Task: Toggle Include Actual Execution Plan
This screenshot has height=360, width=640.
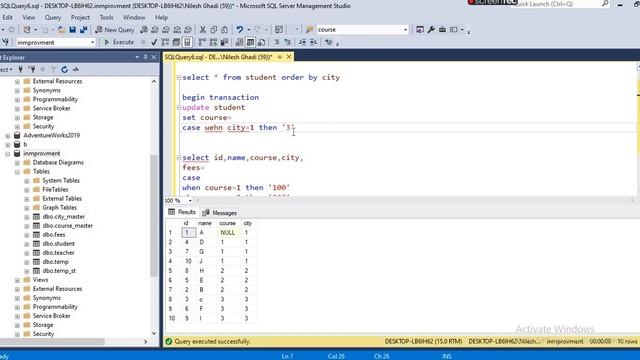Action: 202,42
